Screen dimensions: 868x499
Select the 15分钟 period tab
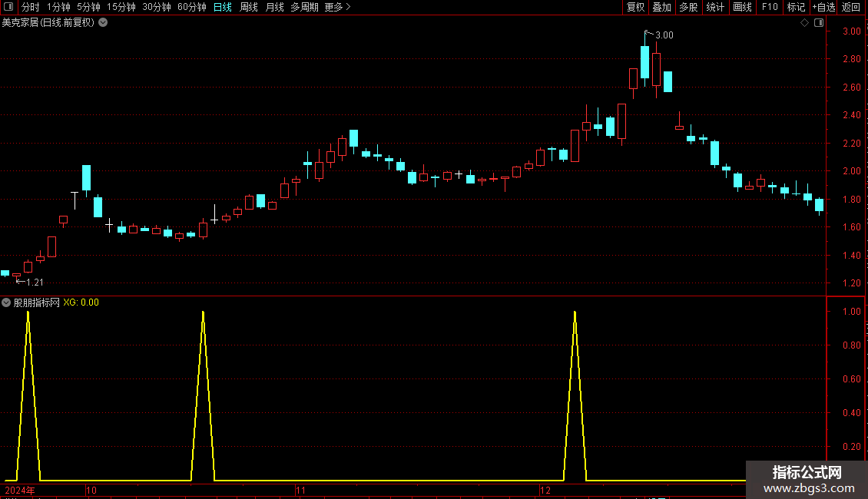(x=121, y=7)
